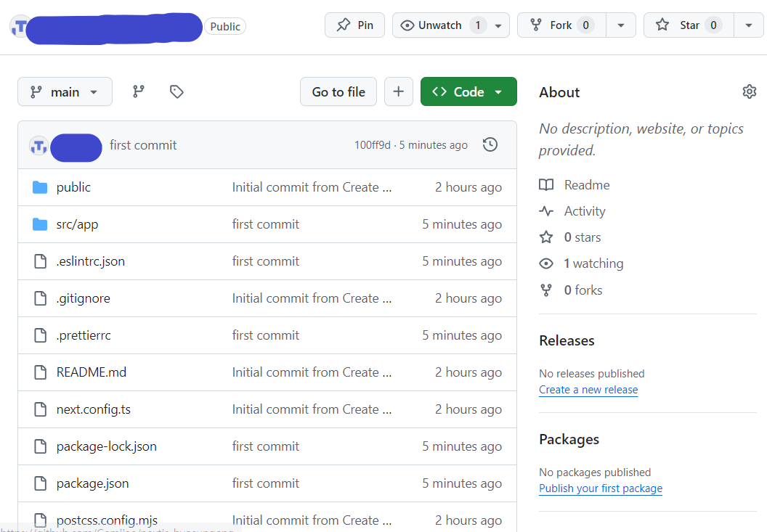Click the tags icon beside branches

176,91
